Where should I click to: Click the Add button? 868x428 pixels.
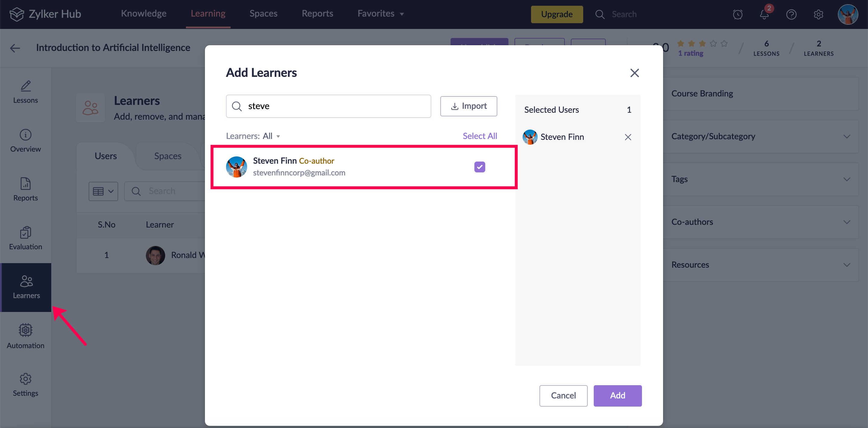tap(617, 396)
